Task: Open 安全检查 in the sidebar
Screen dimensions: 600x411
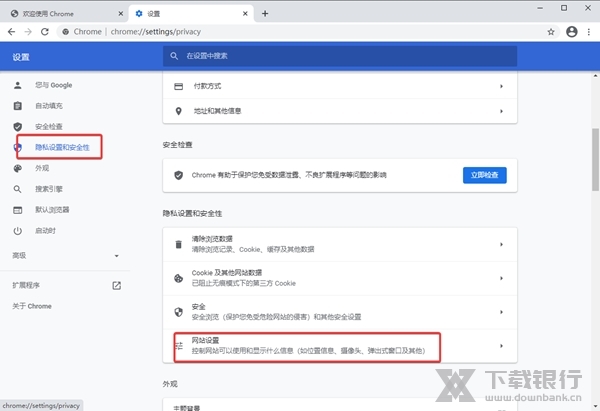Action: click(x=49, y=127)
